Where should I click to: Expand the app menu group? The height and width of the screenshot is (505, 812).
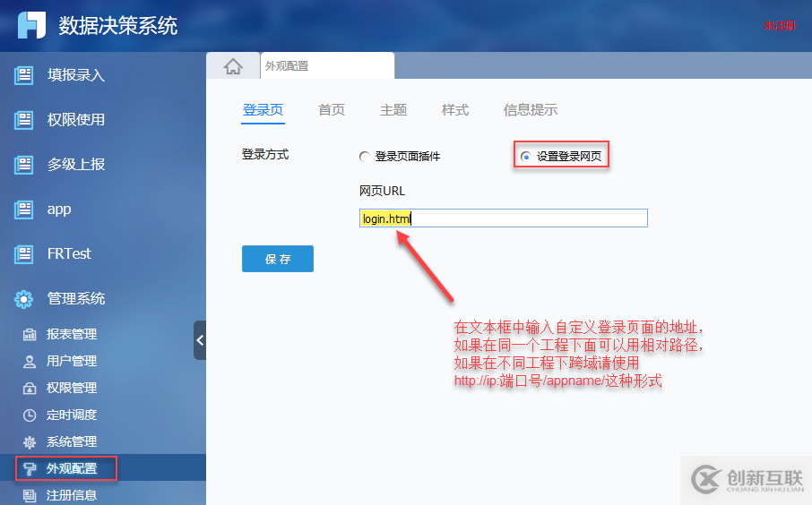point(59,210)
